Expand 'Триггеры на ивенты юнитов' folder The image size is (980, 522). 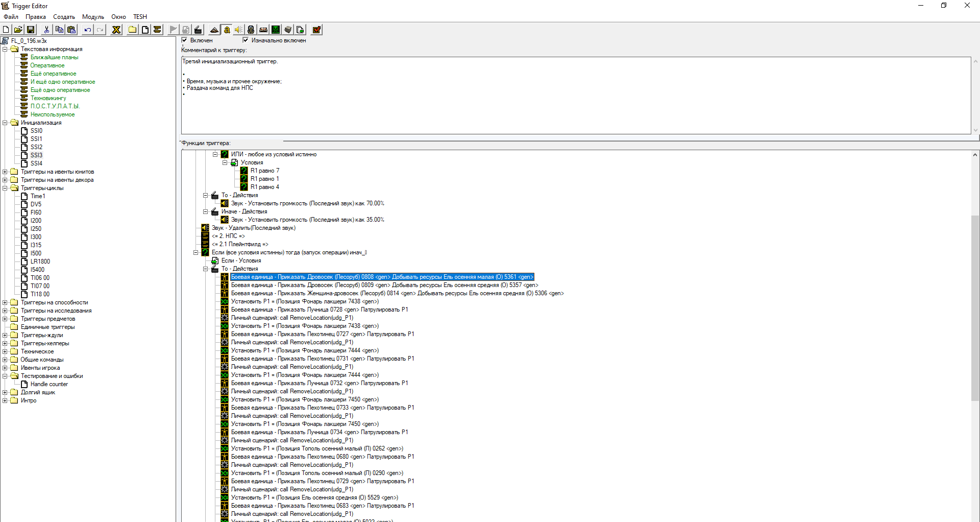click(5, 172)
